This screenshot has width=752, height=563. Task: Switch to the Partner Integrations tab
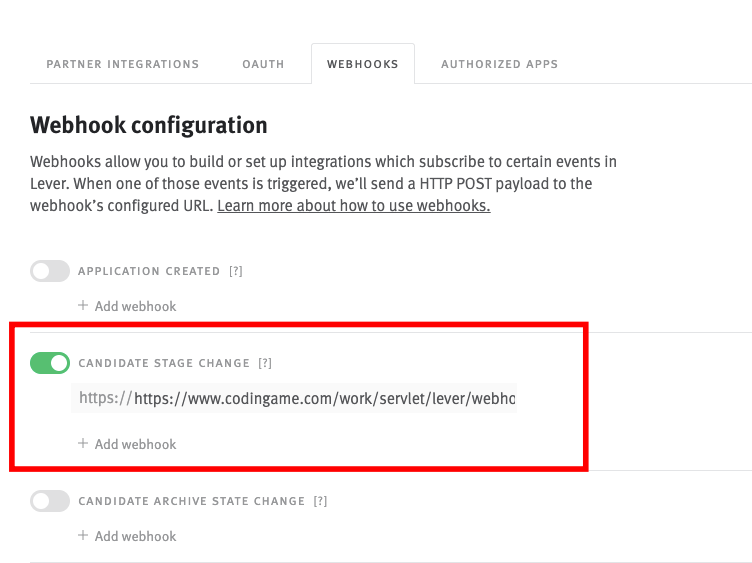click(123, 64)
